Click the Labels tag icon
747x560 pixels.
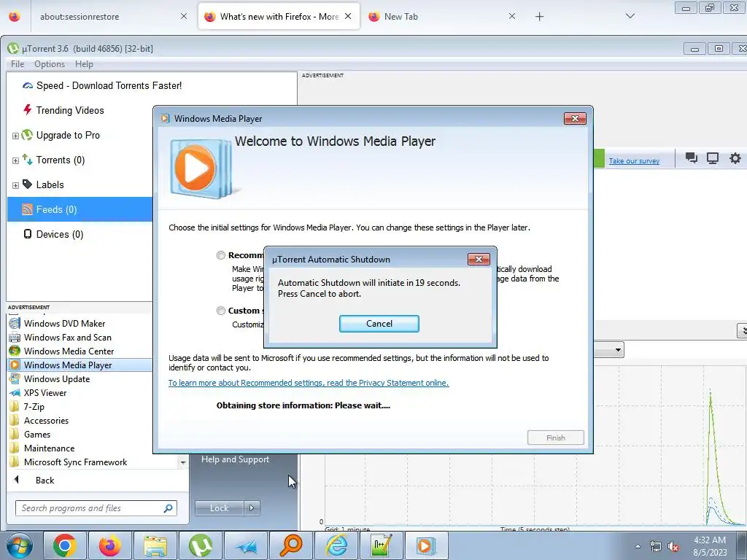coord(28,184)
